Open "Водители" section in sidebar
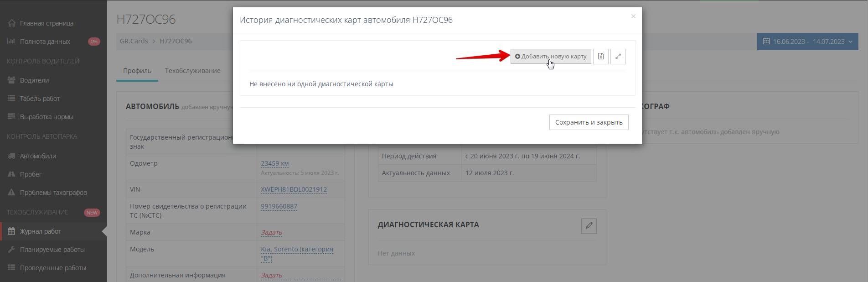Image resolution: width=868 pixels, height=282 pixels. (x=34, y=80)
